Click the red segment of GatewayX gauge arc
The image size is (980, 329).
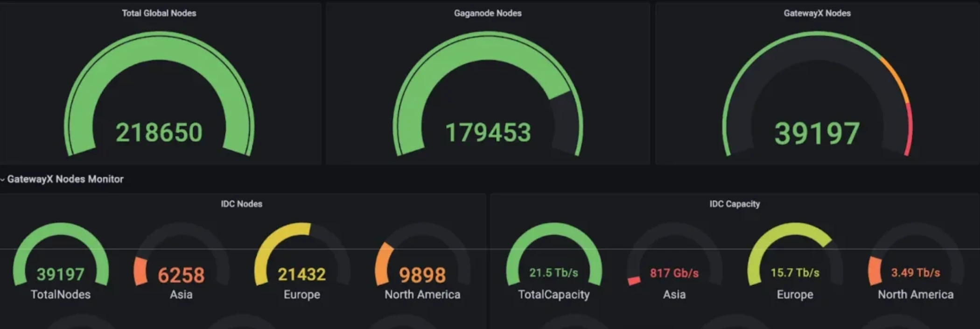tap(909, 131)
